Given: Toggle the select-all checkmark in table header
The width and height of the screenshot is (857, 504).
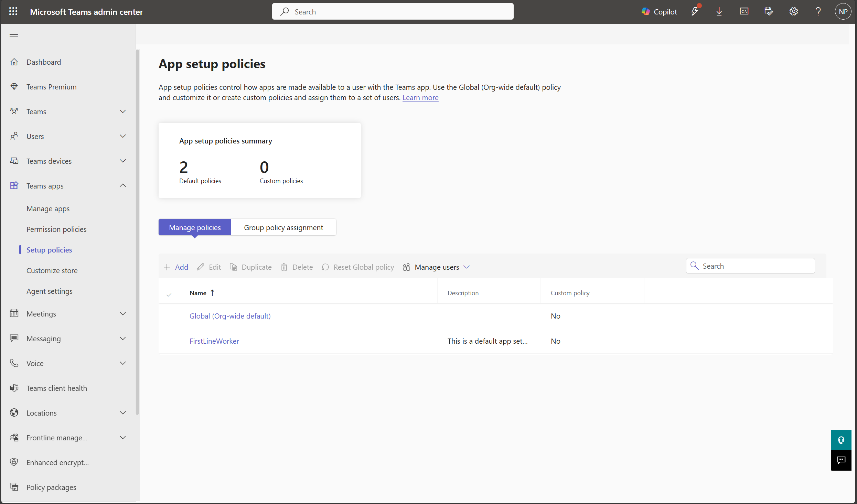Looking at the screenshot, I should point(169,294).
